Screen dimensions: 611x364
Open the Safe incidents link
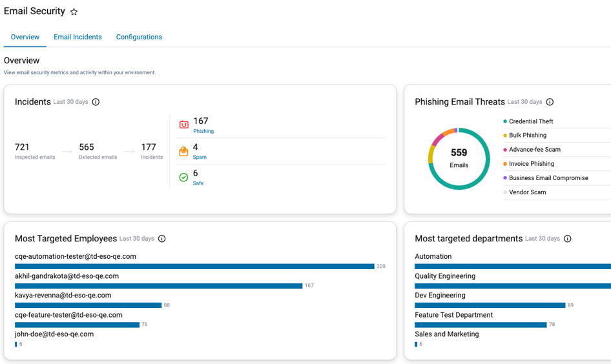point(198,183)
